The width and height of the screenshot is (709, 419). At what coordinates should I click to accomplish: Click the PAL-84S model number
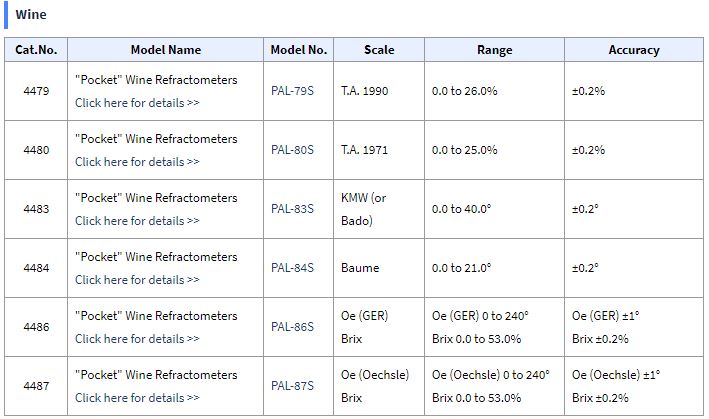(292, 268)
